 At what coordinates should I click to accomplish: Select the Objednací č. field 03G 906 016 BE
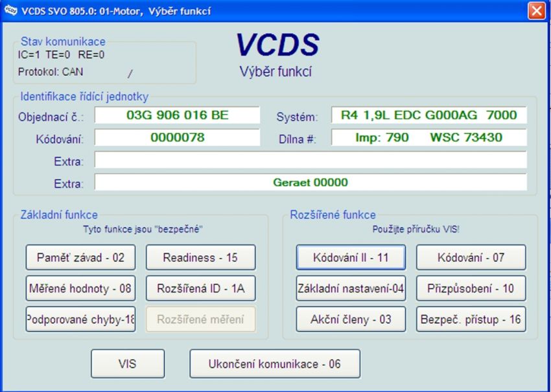click(x=177, y=115)
